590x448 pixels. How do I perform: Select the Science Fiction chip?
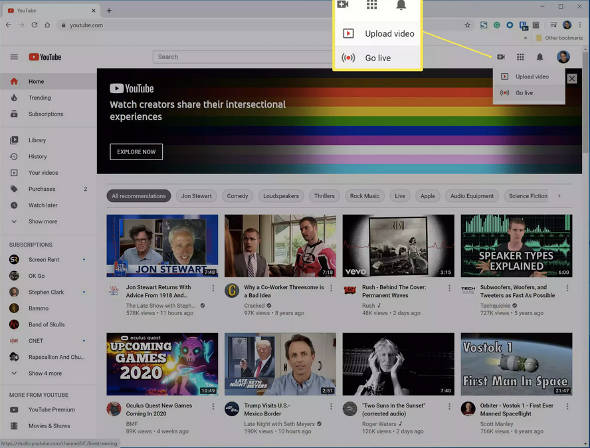528,196
